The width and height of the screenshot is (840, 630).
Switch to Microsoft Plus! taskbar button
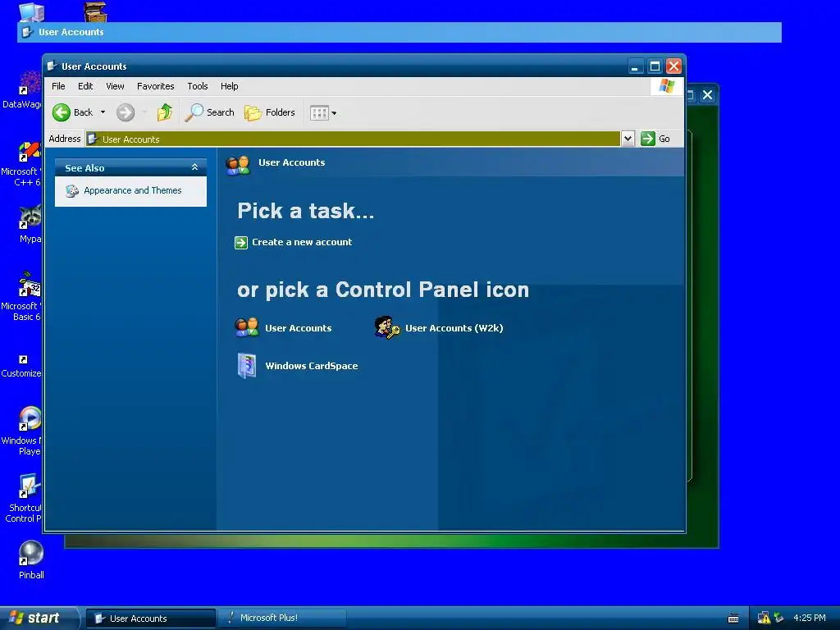281,619
